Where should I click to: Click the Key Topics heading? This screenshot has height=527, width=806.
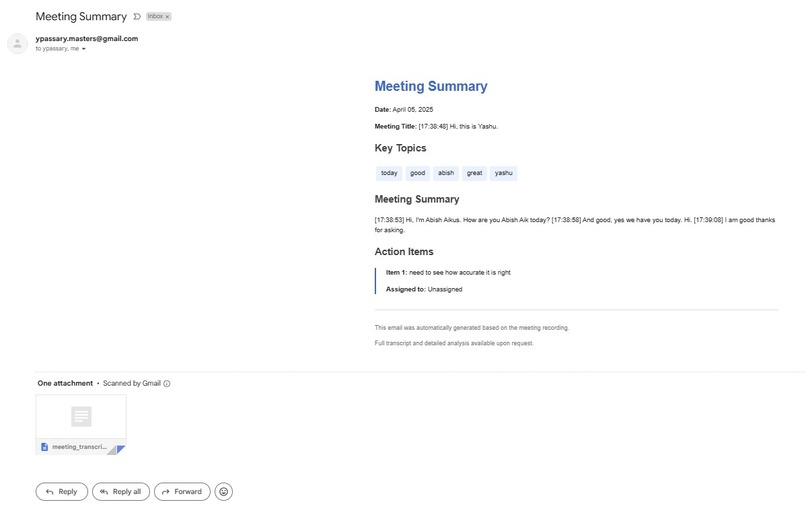(400, 148)
